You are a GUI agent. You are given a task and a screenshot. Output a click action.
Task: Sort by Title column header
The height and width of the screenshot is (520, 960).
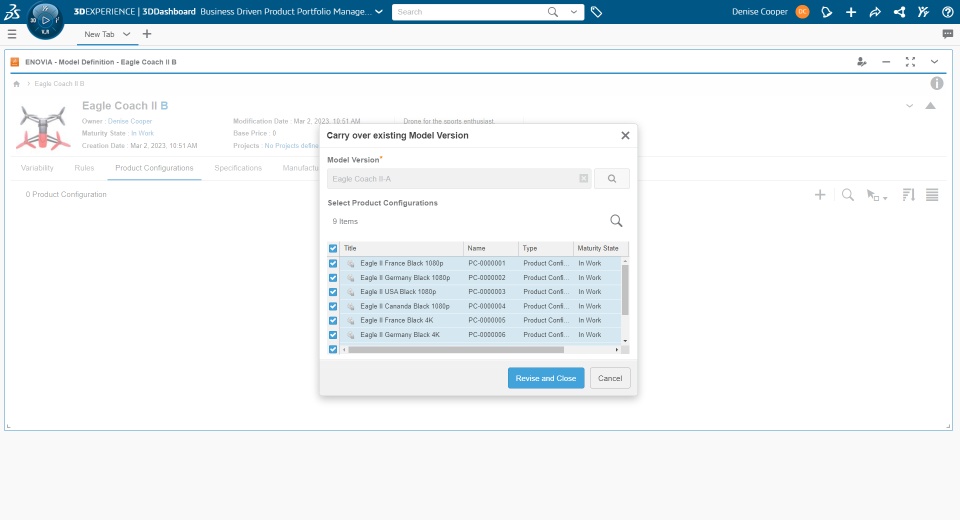[402, 249]
